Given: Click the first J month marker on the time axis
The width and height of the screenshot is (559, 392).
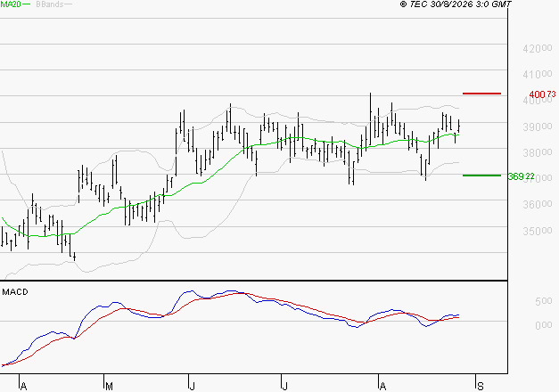Looking at the screenshot, I should [192, 386].
